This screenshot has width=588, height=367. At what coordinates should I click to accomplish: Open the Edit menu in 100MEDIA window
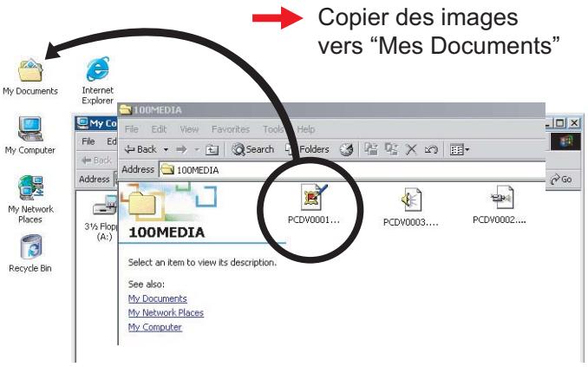tap(159, 129)
